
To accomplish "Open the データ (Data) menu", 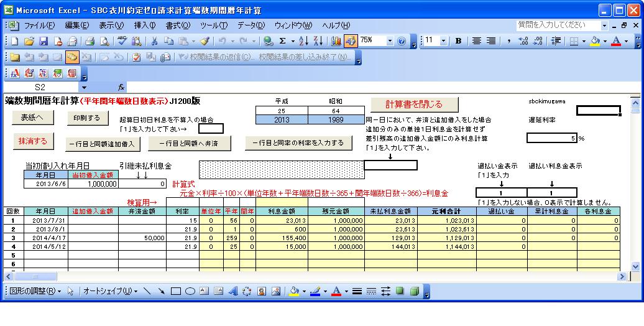I will point(251,26).
